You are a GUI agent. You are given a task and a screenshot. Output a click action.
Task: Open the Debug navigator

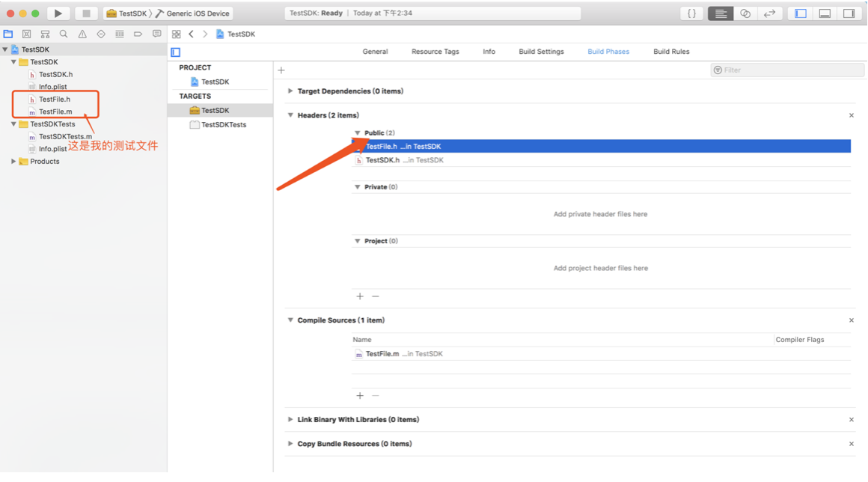tap(120, 34)
